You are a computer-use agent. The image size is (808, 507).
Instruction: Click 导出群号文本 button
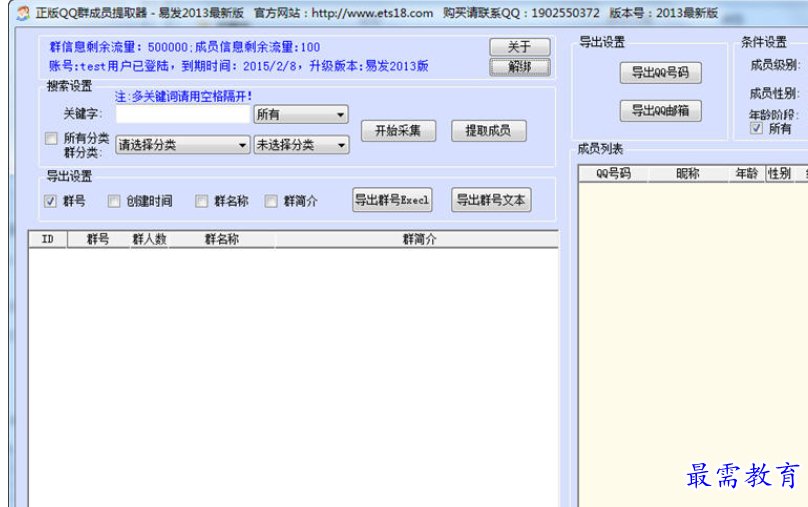(x=491, y=200)
